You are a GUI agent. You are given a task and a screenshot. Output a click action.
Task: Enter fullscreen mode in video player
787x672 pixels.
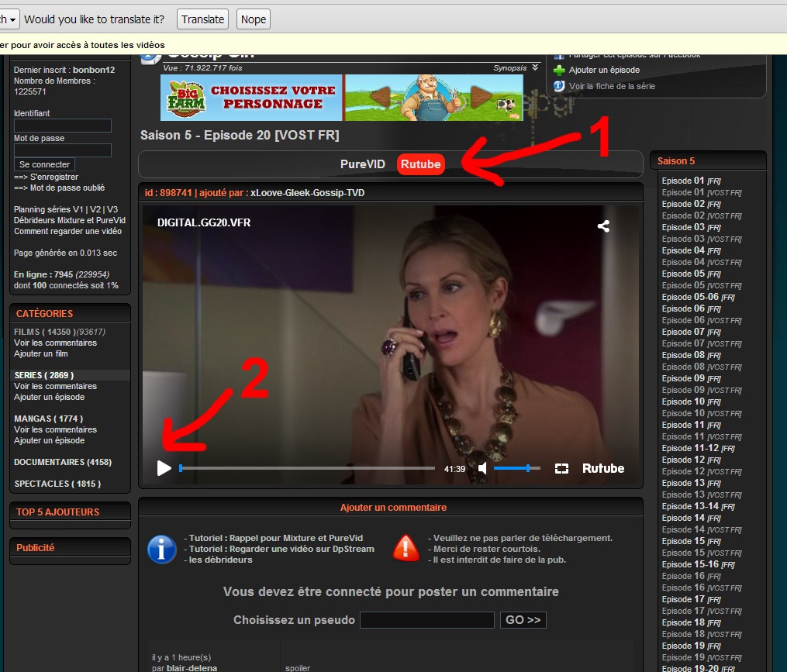tap(562, 469)
